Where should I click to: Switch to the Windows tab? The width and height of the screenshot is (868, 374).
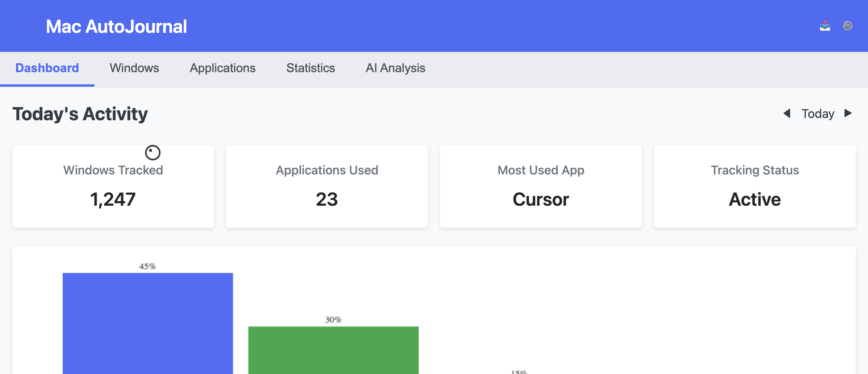point(134,68)
